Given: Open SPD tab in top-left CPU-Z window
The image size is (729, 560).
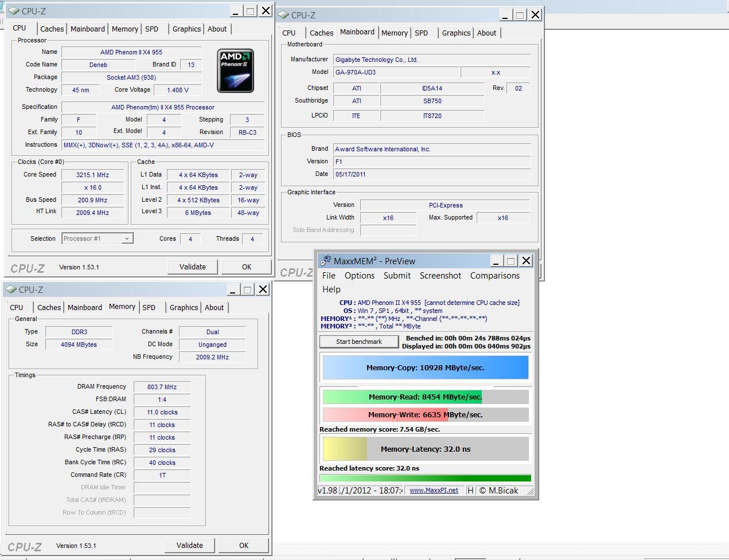Looking at the screenshot, I should pos(152,29).
